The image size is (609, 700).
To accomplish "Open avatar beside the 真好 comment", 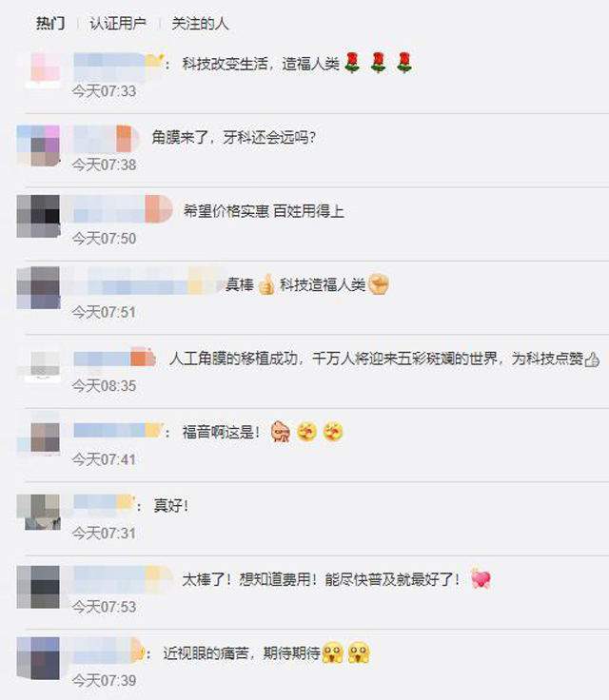I will [38, 512].
